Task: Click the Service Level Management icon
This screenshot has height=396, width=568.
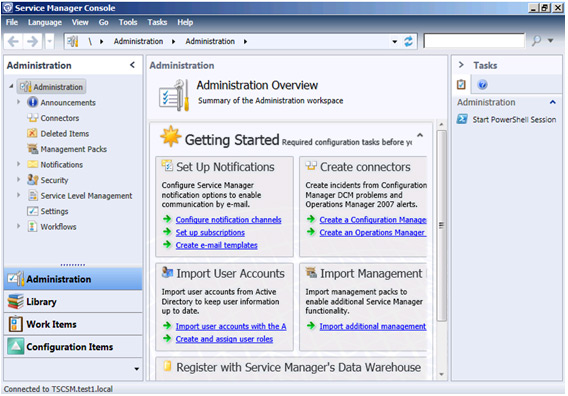Action: click(x=33, y=195)
